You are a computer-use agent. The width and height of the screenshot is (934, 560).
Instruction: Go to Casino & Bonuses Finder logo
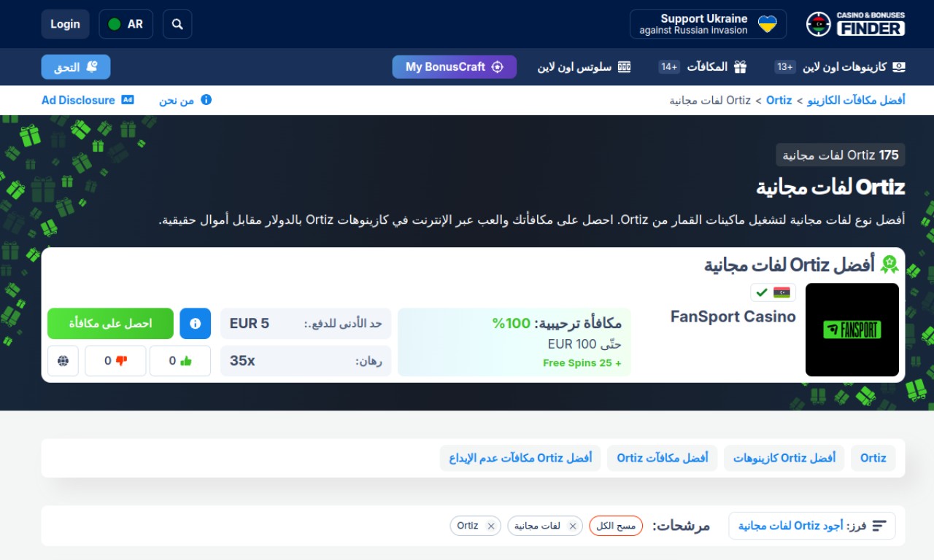click(855, 24)
